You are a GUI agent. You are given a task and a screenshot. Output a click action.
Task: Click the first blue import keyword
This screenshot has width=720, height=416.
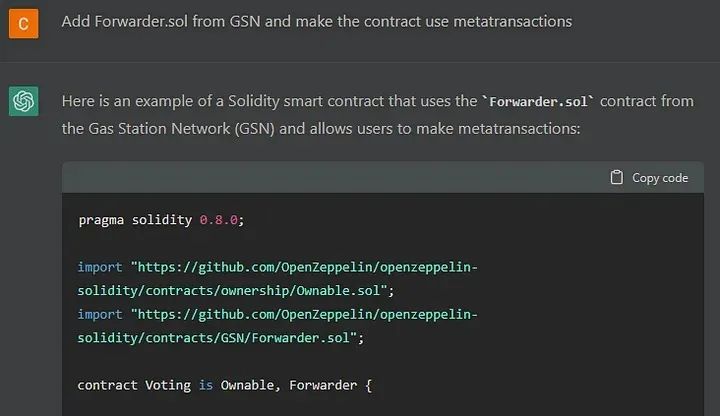click(x=100, y=267)
